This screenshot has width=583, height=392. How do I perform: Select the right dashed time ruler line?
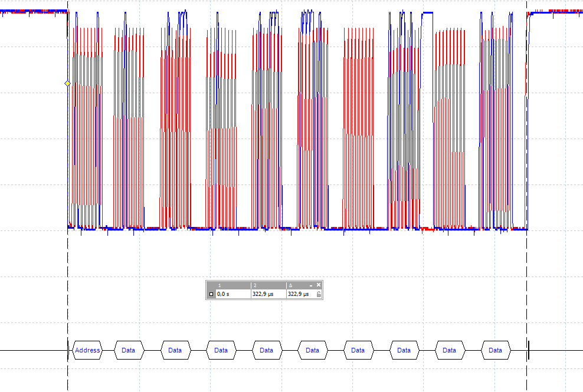[x=527, y=265]
